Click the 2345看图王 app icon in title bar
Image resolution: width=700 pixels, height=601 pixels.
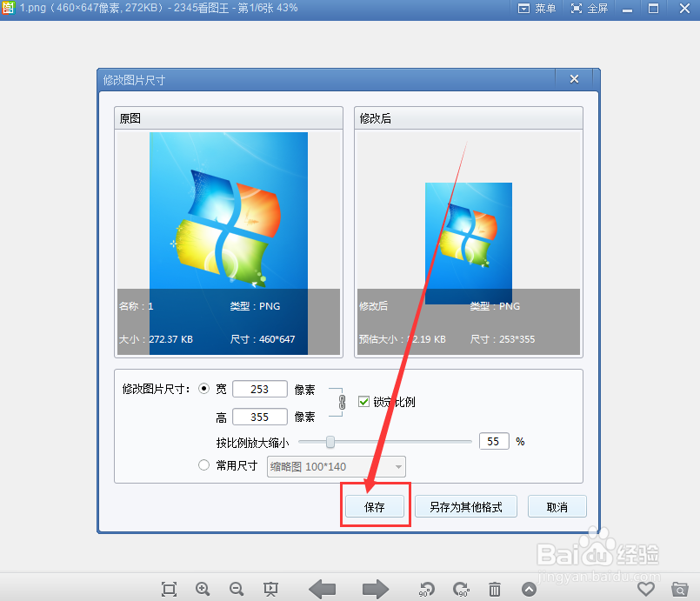(8, 8)
